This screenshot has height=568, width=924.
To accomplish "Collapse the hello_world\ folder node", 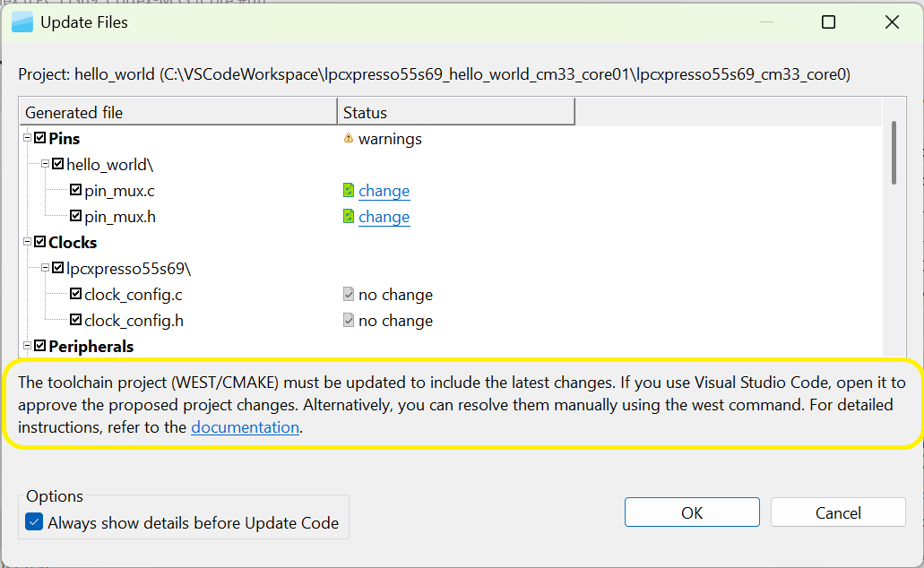I will [x=47, y=164].
